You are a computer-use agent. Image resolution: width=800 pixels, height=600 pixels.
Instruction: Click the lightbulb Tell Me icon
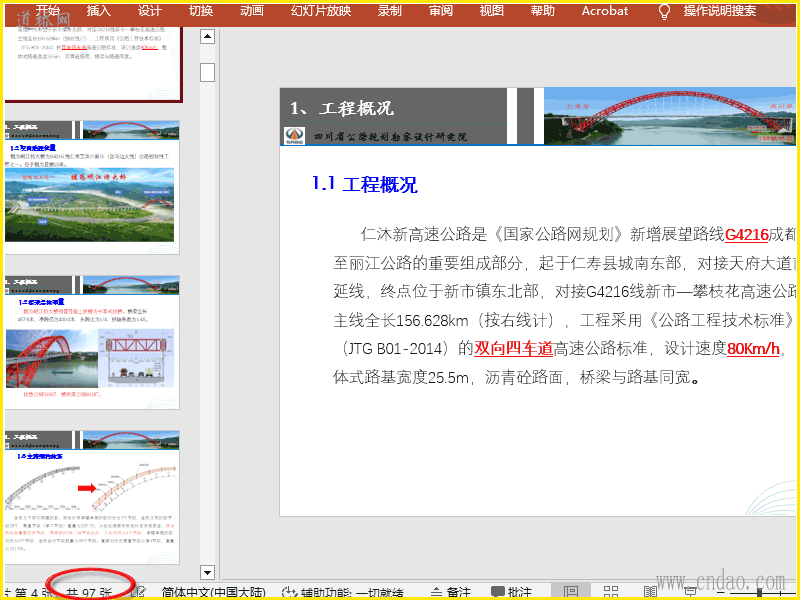(664, 12)
